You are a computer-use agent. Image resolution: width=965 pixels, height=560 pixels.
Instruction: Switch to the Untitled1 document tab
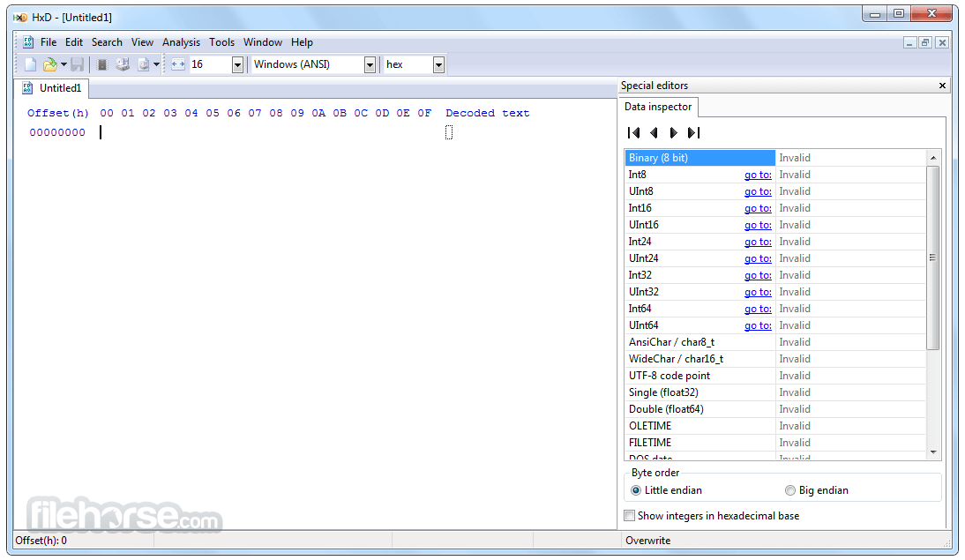pos(52,88)
